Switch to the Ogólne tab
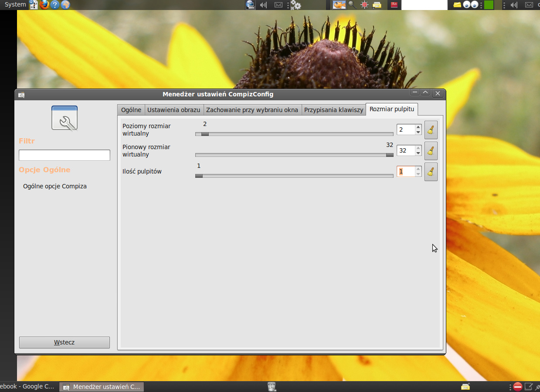Viewport: 540px width, 392px height. click(131, 110)
